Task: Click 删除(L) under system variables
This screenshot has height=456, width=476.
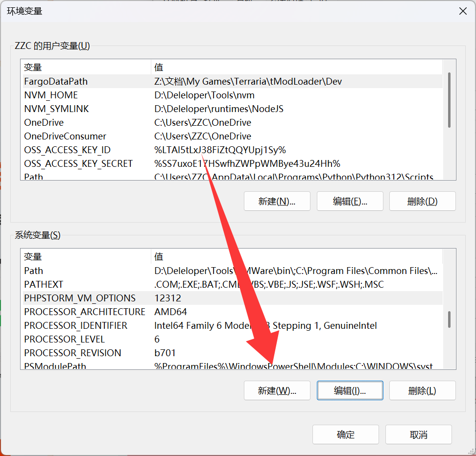Action: [422, 390]
